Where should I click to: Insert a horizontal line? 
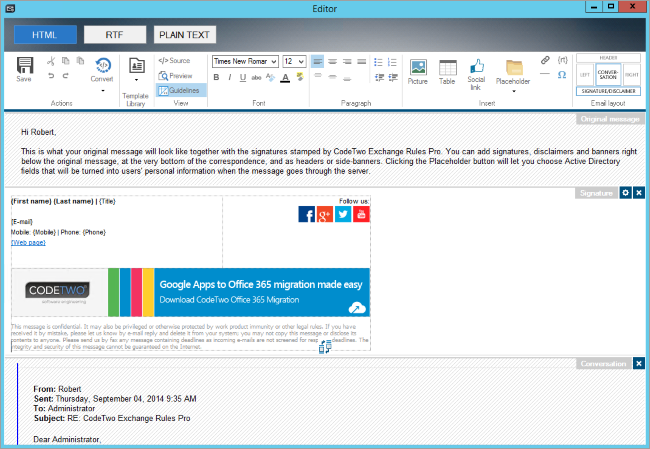[545, 74]
